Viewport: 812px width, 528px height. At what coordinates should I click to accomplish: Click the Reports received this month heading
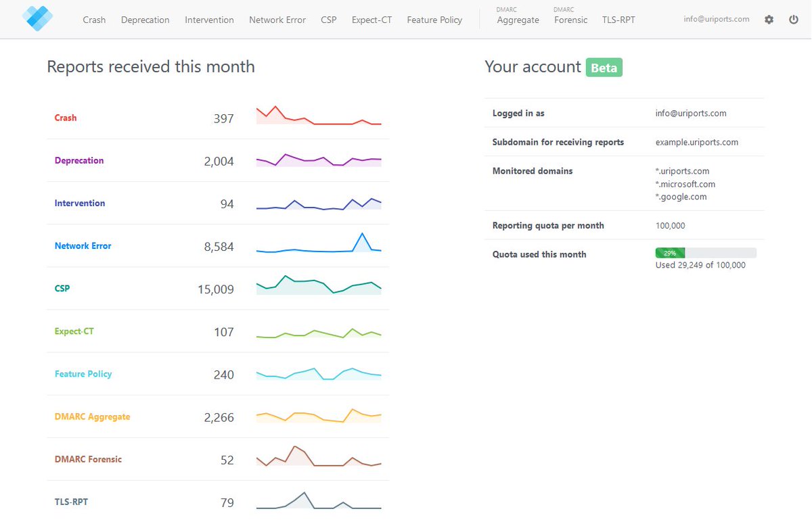[x=151, y=66]
